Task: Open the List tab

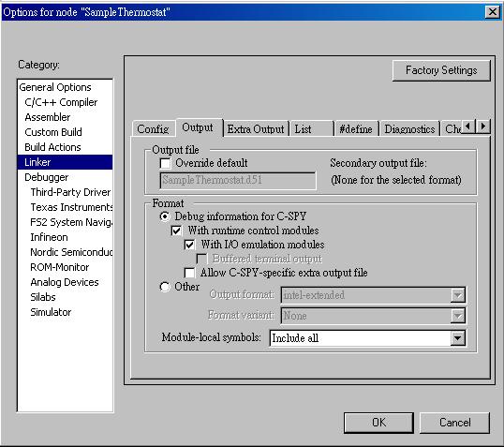Action: tap(311, 129)
